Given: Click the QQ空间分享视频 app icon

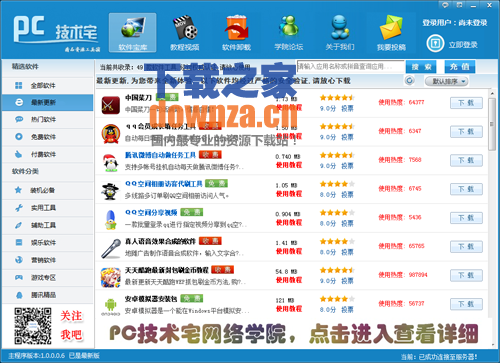Looking at the screenshot, I should (x=110, y=220).
